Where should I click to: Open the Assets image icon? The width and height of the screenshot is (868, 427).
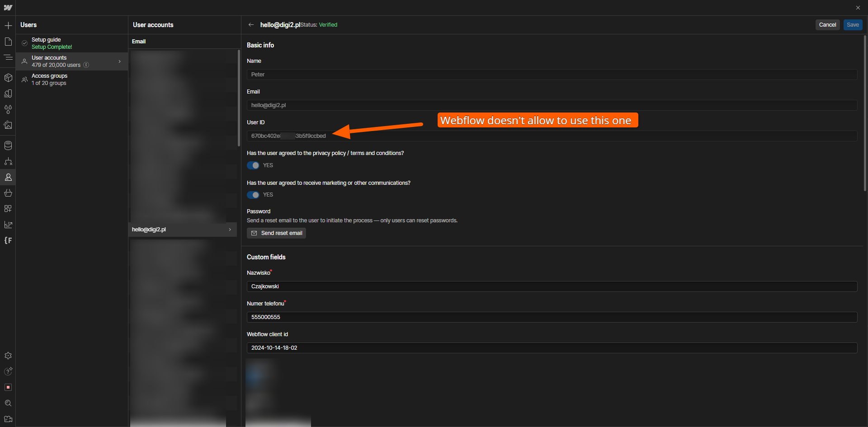8,125
